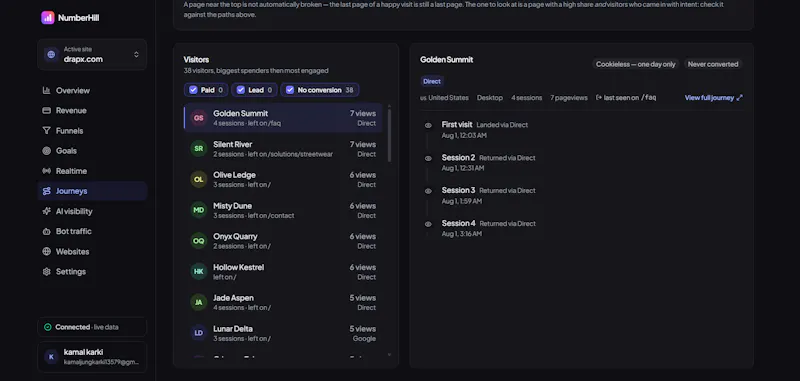Click the Direct source tag under Golden Summit

[432, 81]
